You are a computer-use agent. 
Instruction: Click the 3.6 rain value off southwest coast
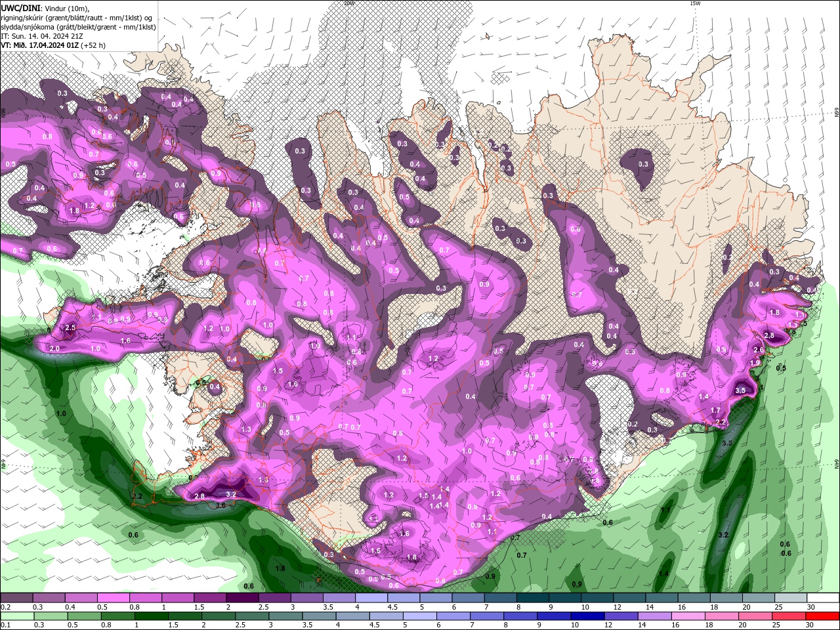220,505
